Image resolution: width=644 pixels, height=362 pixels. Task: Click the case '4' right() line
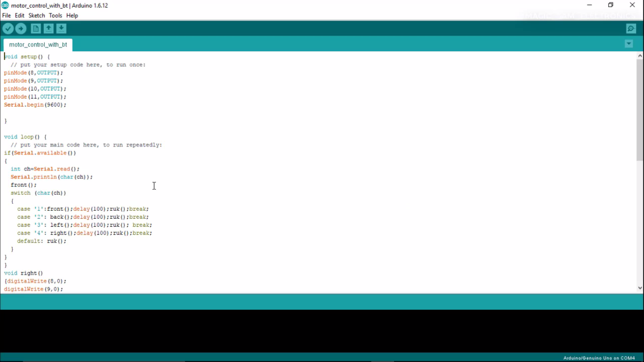click(x=85, y=233)
